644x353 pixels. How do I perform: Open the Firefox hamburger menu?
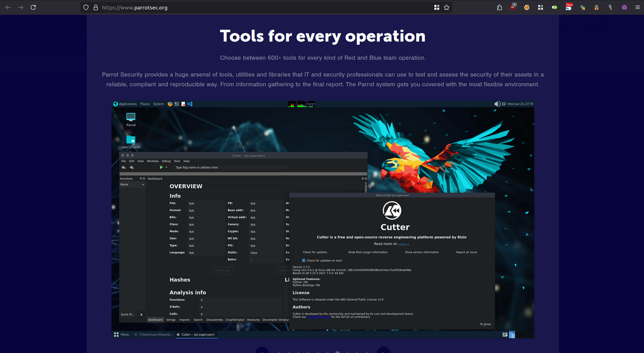pyautogui.click(x=638, y=8)
